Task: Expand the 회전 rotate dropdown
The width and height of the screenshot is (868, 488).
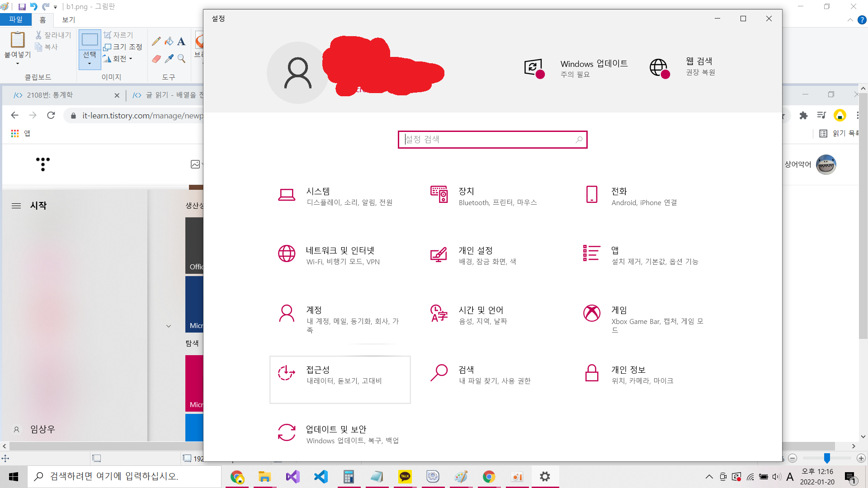Action: (x=131, y=59)
